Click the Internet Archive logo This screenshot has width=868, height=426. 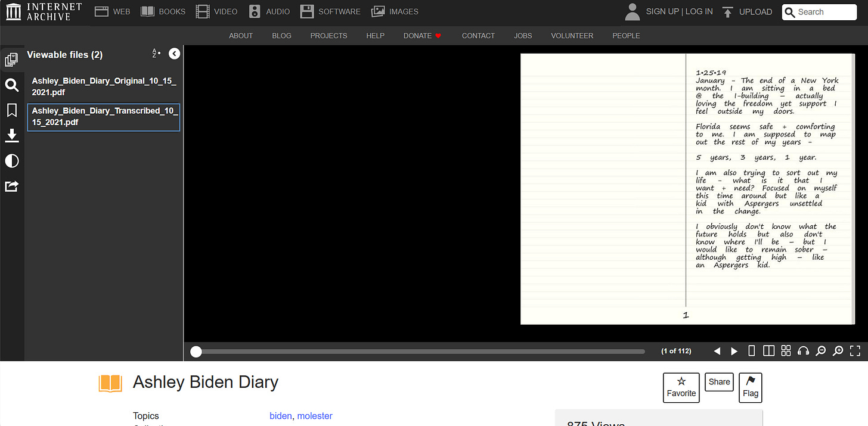pos(44,11)
